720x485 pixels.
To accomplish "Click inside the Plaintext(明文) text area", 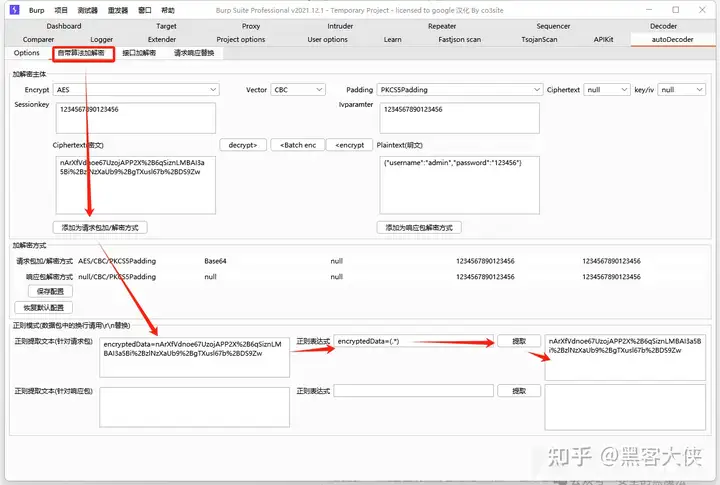I will [460, 185].
